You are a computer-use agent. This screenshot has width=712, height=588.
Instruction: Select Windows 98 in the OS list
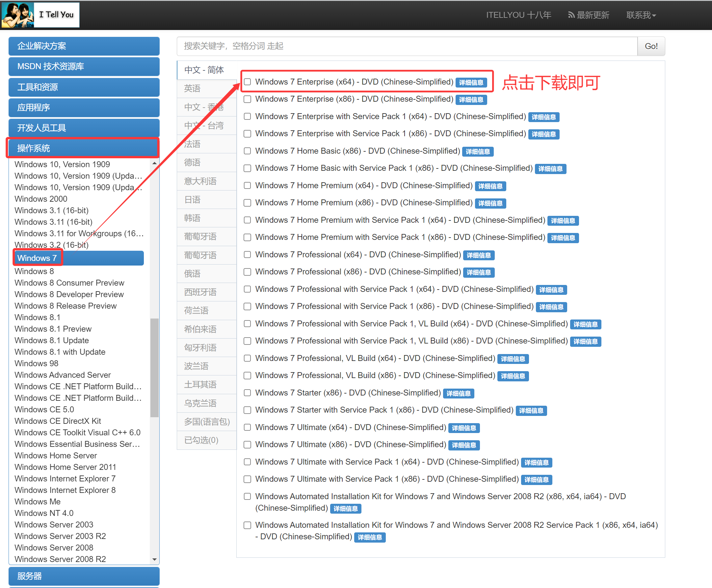pyautogui.click(x=37, y=364)
